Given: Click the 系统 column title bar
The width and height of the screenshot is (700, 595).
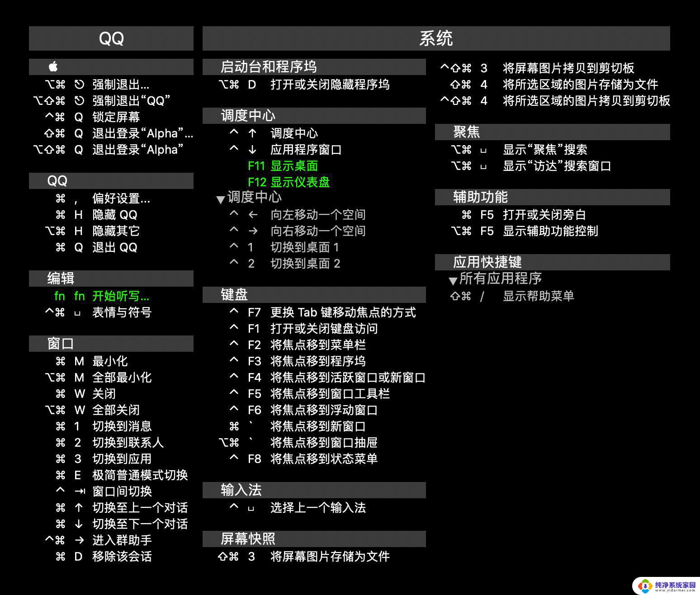Looking at the screenshot, I should pos(436,38).
